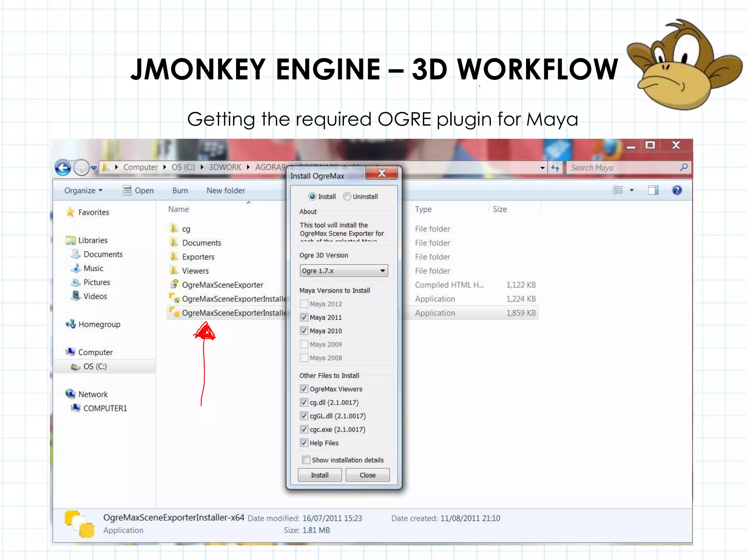Viewport: 747px width, 560px height.
Task: Uncheck the Maya 2011 checkbox
Action: click(304, 317)
